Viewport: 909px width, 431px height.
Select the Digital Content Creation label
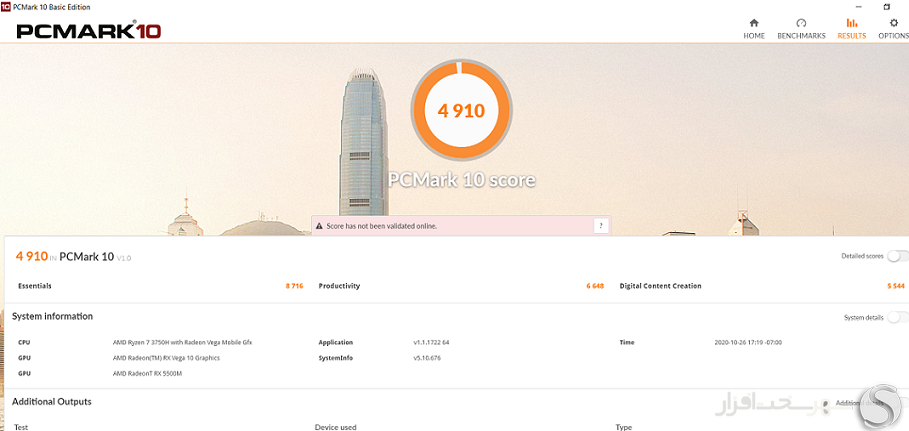[660, 286]
